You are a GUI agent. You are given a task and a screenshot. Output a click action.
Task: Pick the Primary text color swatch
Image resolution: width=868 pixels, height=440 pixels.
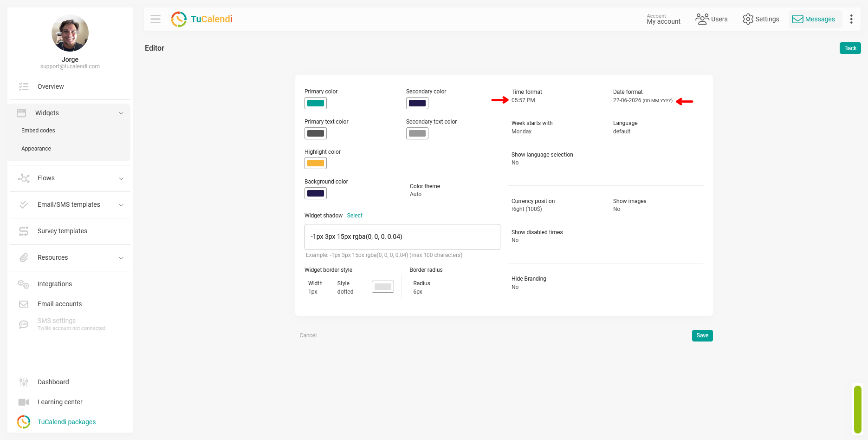[x=316, y=133]
